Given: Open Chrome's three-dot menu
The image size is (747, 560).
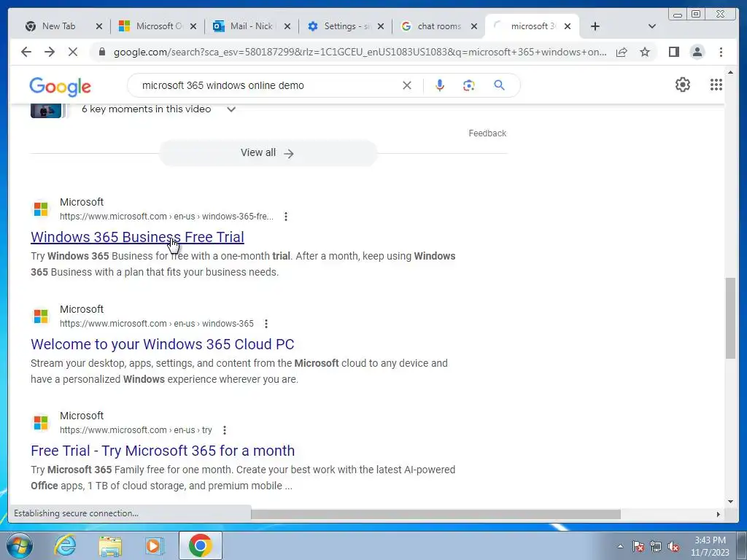Looking at the screenshot, I should pyautogui.click(x=721, y=52).
